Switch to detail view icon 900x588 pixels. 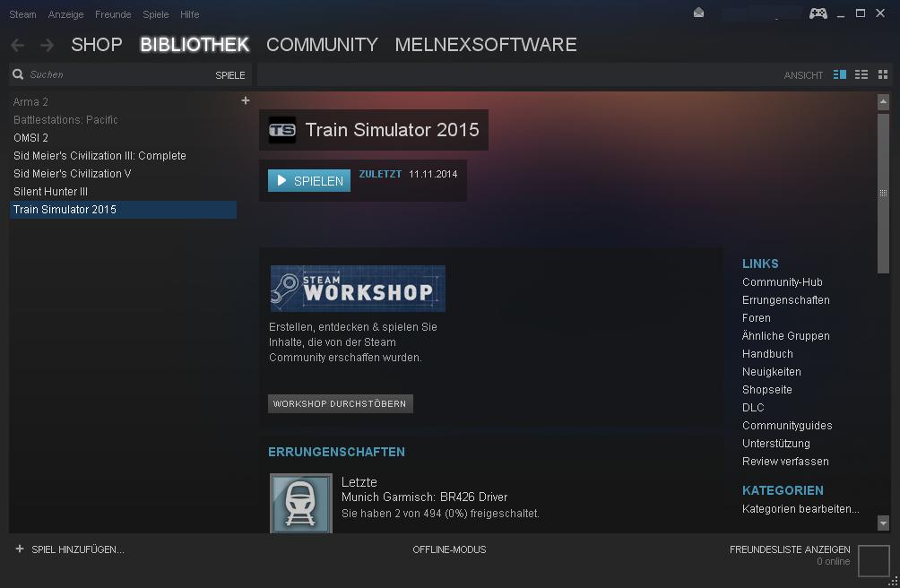coord(840,74)
